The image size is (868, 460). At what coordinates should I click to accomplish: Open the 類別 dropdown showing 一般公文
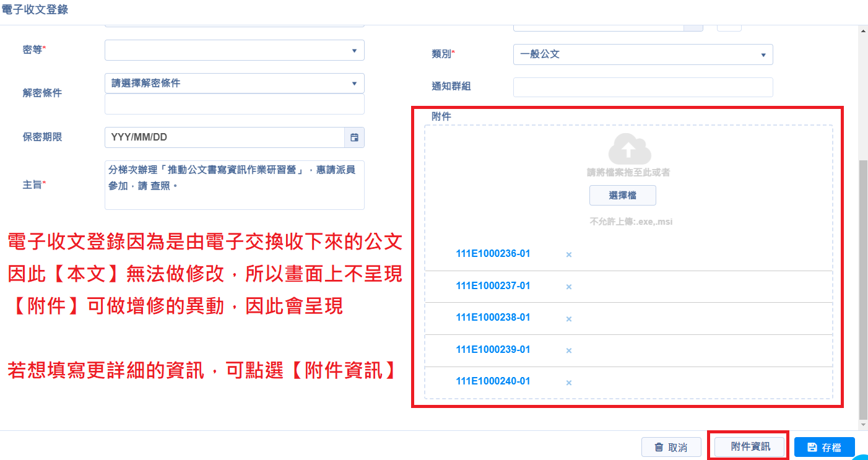coord(643,54)
